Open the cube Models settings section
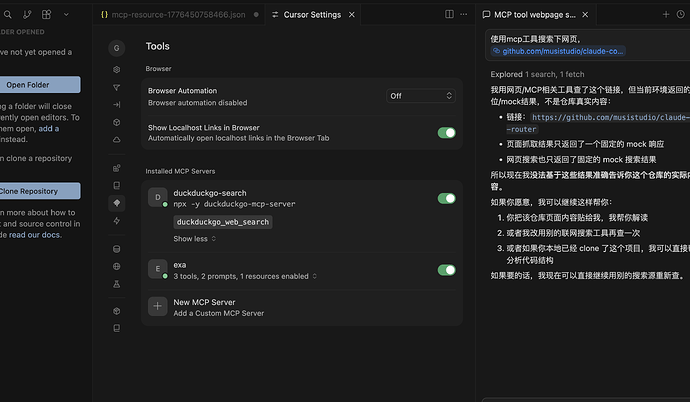The image size is (690, 402). 117,122
